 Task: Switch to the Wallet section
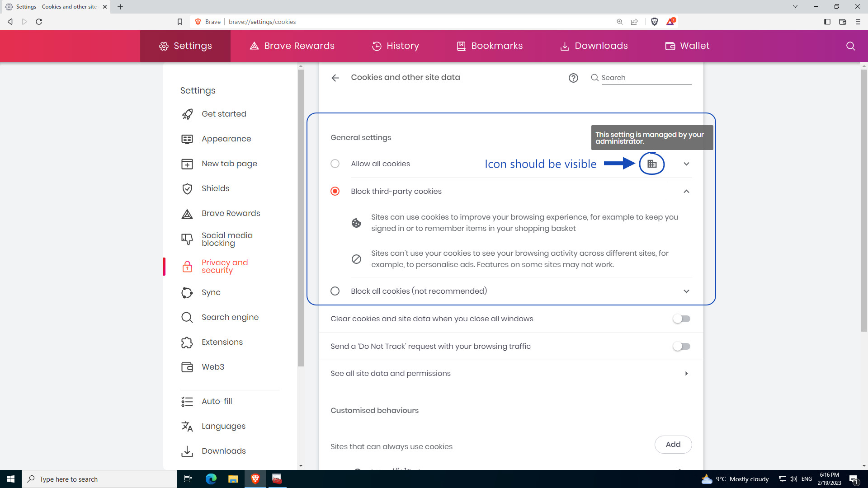[687, 46]
